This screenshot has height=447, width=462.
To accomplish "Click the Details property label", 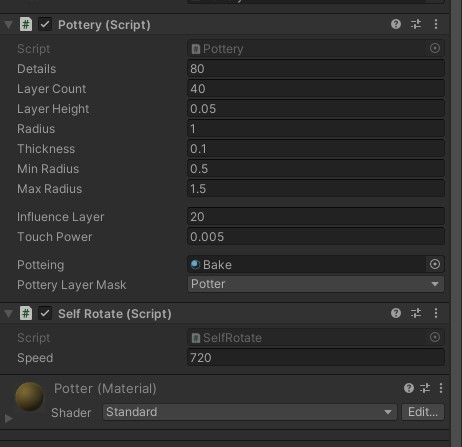I will (37, 69).
